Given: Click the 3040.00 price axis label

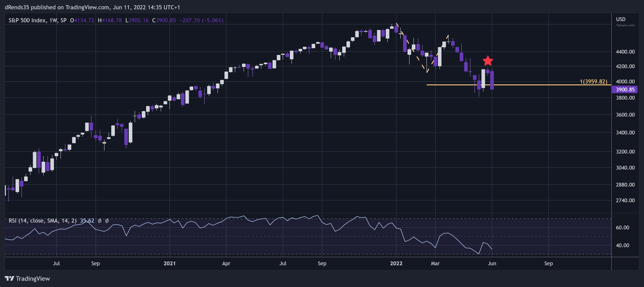Looking at the screenshot, I should pos(625,168).
